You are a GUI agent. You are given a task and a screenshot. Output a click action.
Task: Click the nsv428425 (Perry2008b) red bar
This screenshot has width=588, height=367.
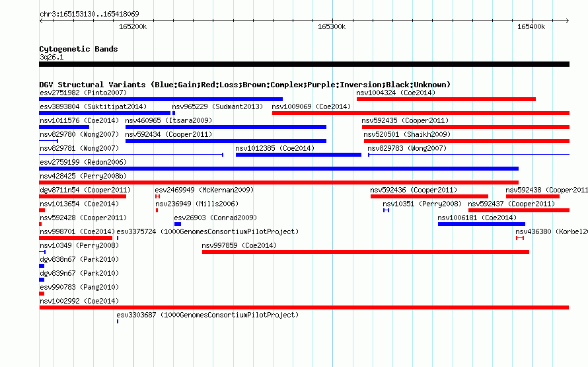tap(279, 183)
